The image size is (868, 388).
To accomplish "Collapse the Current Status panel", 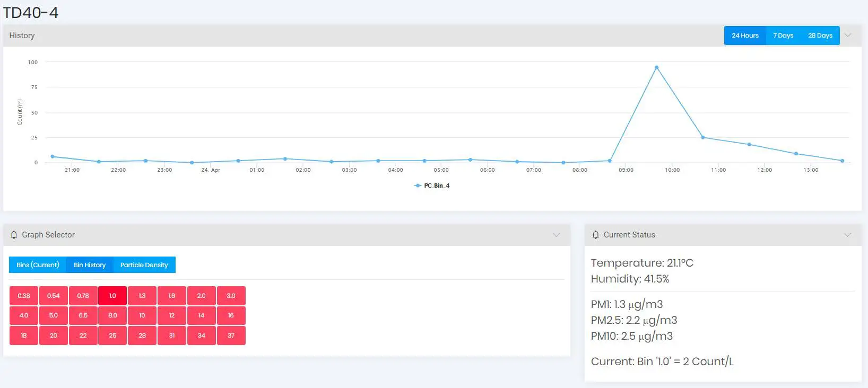I will coord(848,235).
